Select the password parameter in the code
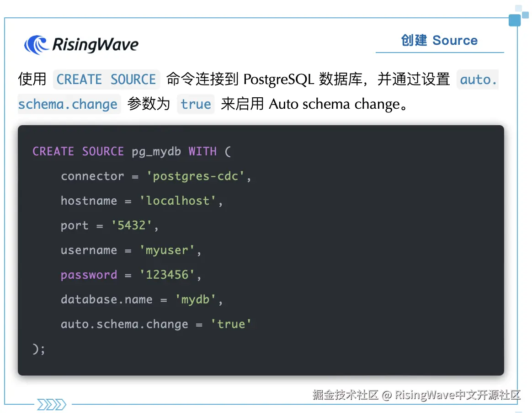The width and height of the screenshot is (532, 413). tap(89, 275)
